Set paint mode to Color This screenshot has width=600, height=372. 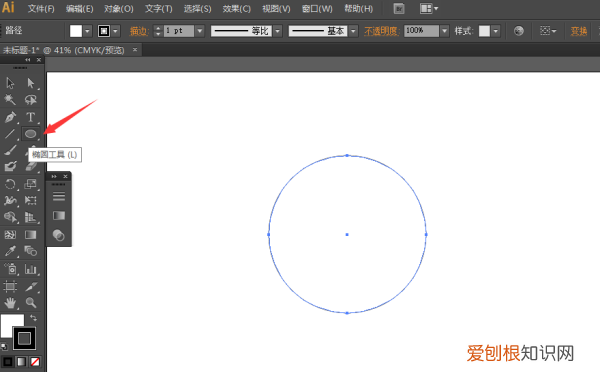point(8,362)
